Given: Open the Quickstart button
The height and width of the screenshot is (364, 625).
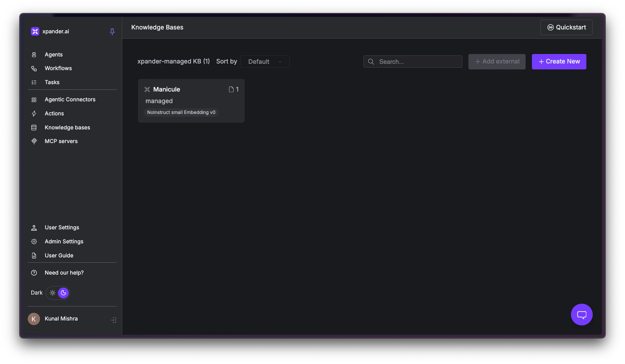Looking at the screenshot, I should [566, 27].
